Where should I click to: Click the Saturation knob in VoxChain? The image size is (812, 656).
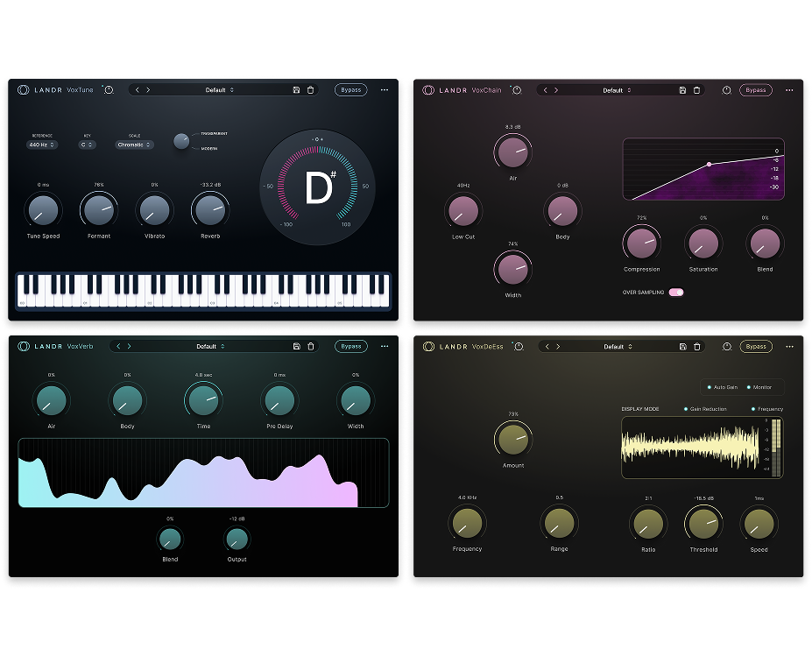pos(703,243)
